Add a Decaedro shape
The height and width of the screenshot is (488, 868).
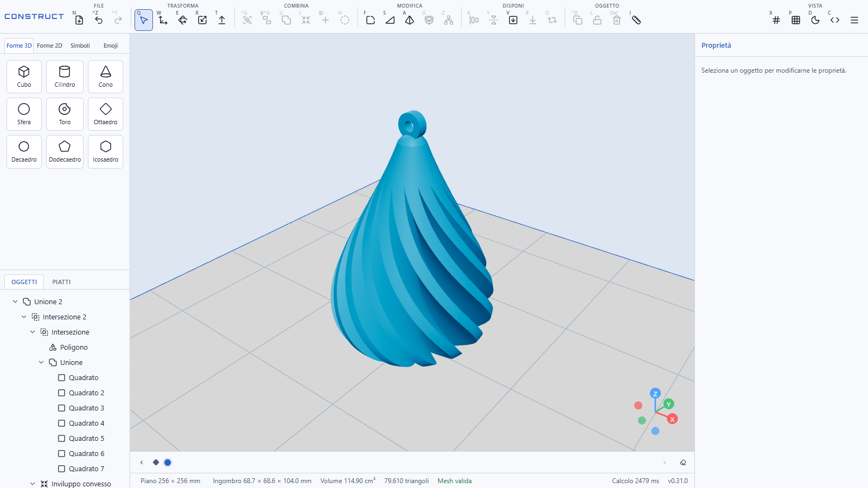(x=24, y=151)
